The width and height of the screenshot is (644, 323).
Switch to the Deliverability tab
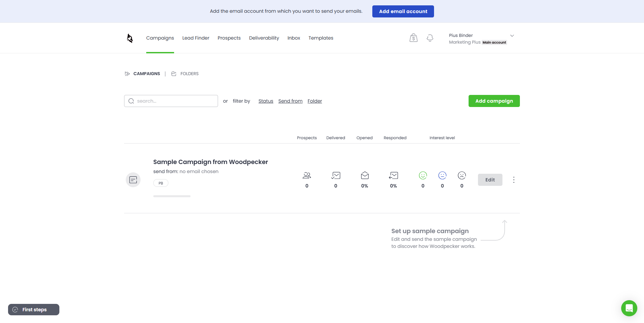(264, 38)
